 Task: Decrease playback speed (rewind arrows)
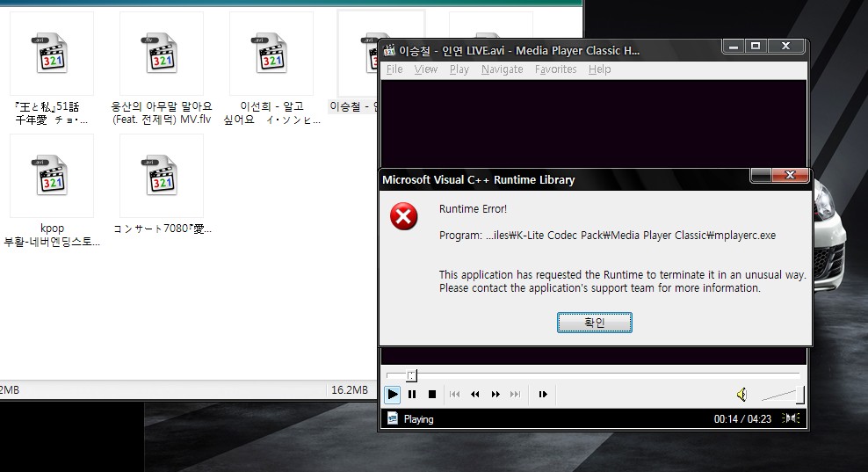tap(475, 395)
